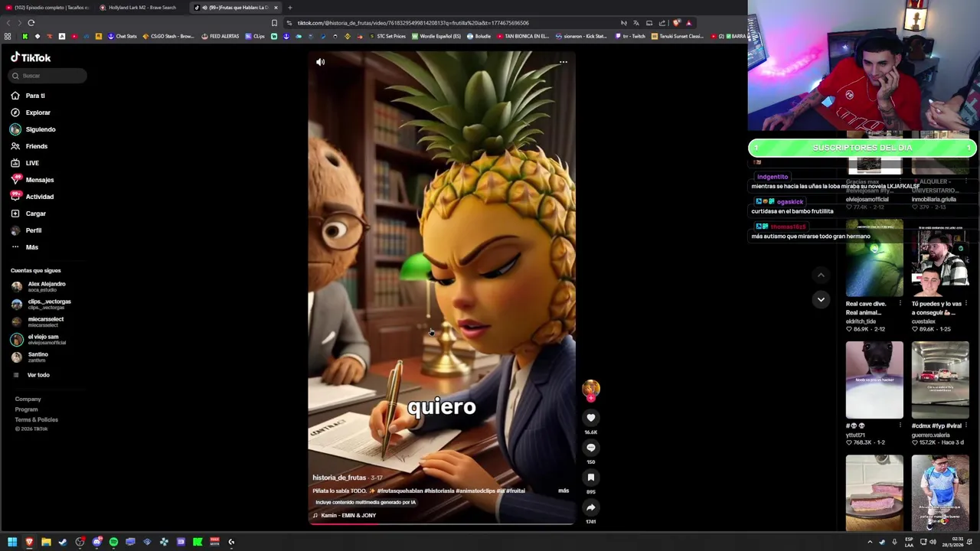This screenshot has height=551, width=980.
Task: Open Wordle Español bookmark
Action: [436, 36]
